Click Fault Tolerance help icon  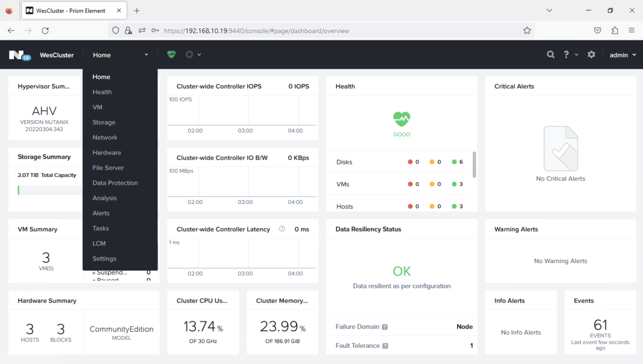(x=385, y=346)
